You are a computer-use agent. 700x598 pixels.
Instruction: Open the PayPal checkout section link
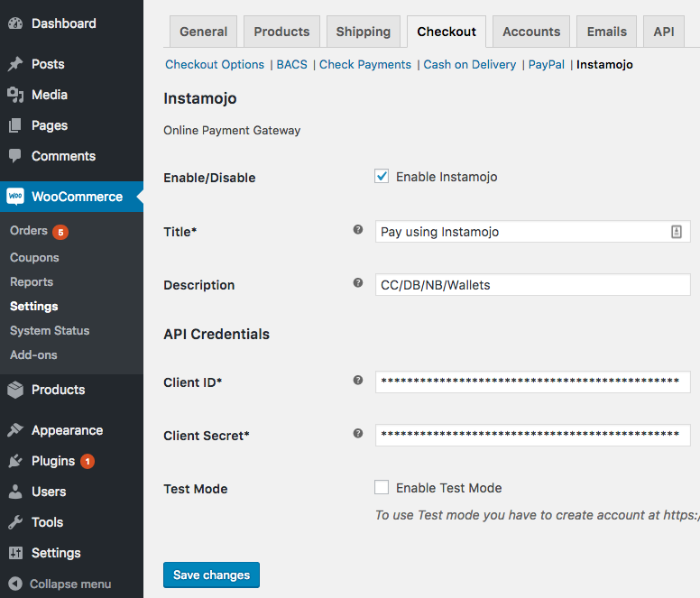pos(547,65)
